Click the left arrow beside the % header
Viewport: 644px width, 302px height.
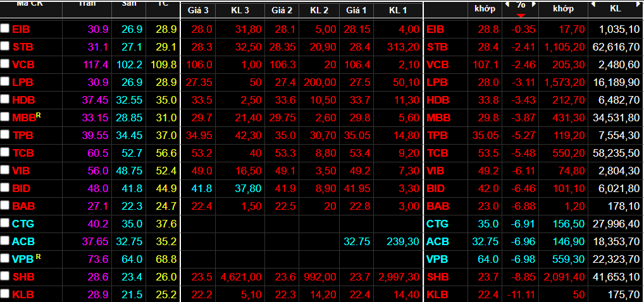pyautogui.click(x=507, y=5)
